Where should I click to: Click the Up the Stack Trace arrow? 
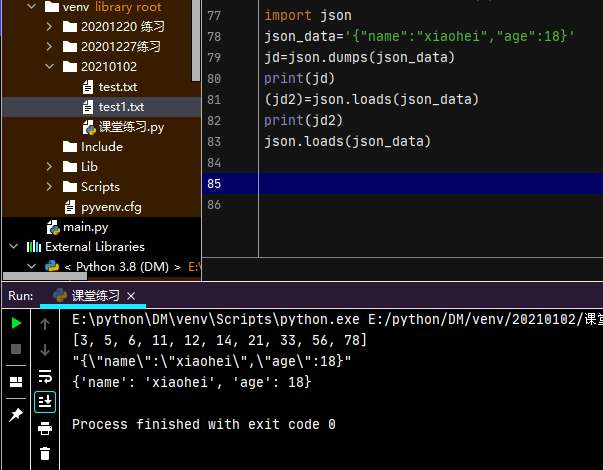45,324
